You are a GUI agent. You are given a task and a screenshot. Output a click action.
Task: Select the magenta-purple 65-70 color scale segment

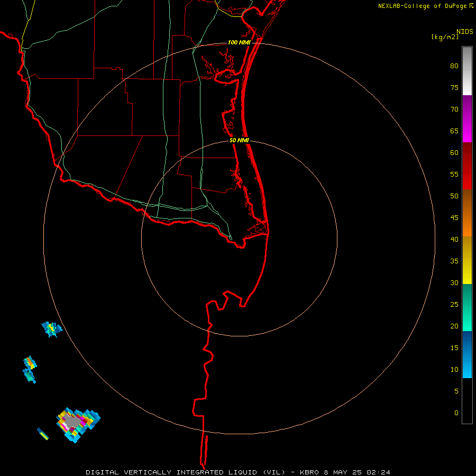467,118
